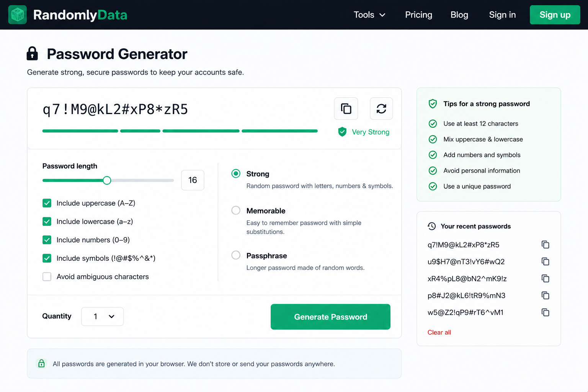This screenshot has width=588, height=392.
Task: Uncheck Include uppercase (A–Z)
Action: [x=47, y=203]
